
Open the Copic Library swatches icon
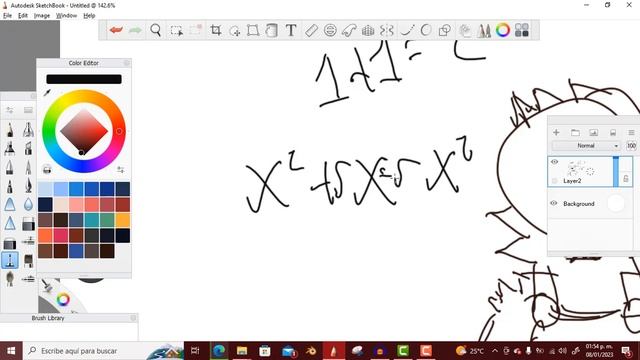[522, 30]
